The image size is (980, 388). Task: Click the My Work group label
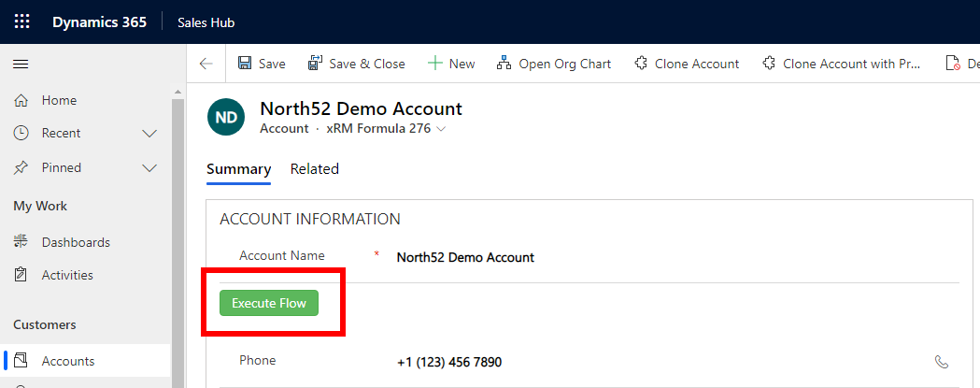(40, 206)
